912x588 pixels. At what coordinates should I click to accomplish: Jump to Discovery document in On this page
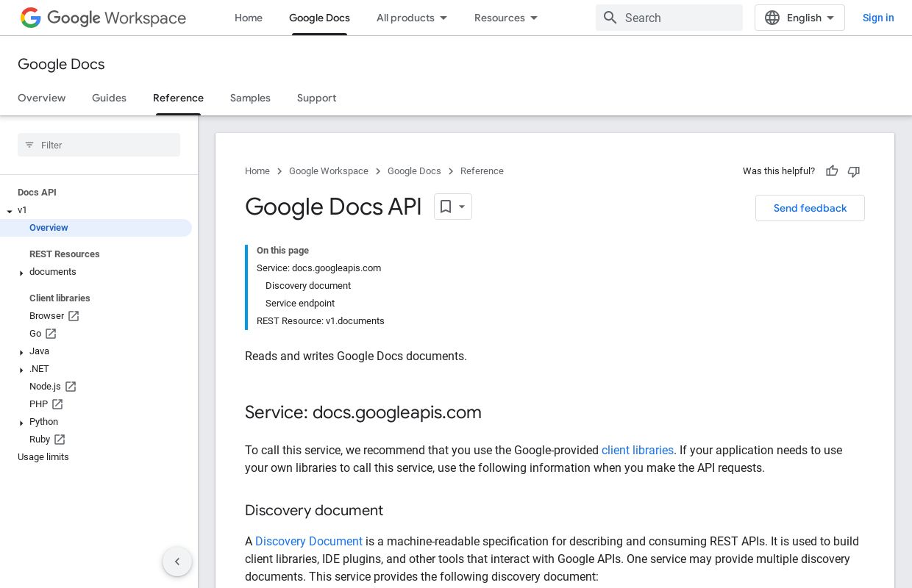pos(308,286)
